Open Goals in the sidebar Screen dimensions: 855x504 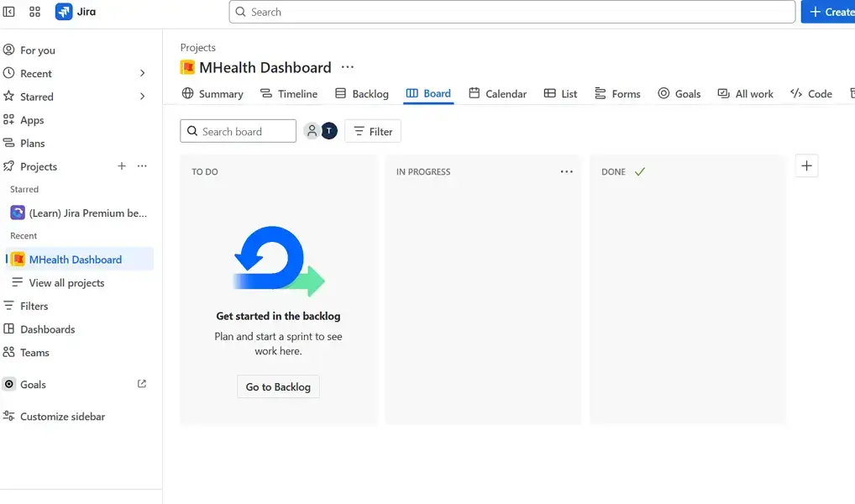(33, 385)
